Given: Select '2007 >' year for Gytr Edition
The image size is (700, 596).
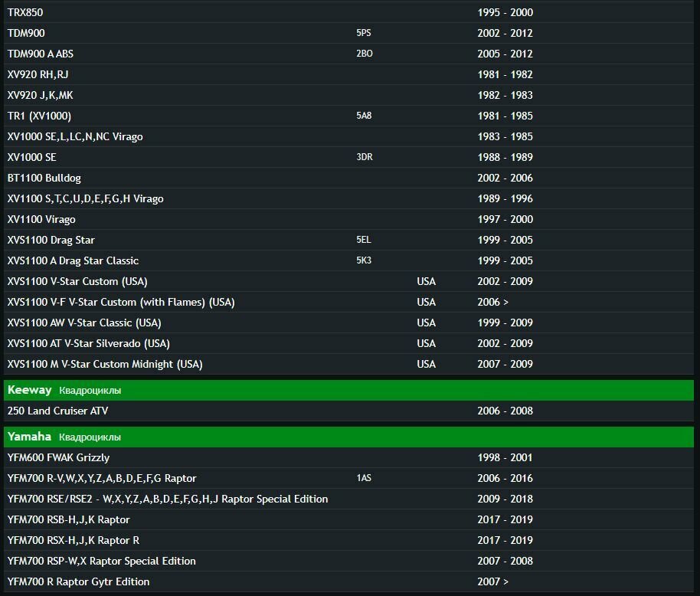Looking at the screenshot, I should (x=493, y=581).
